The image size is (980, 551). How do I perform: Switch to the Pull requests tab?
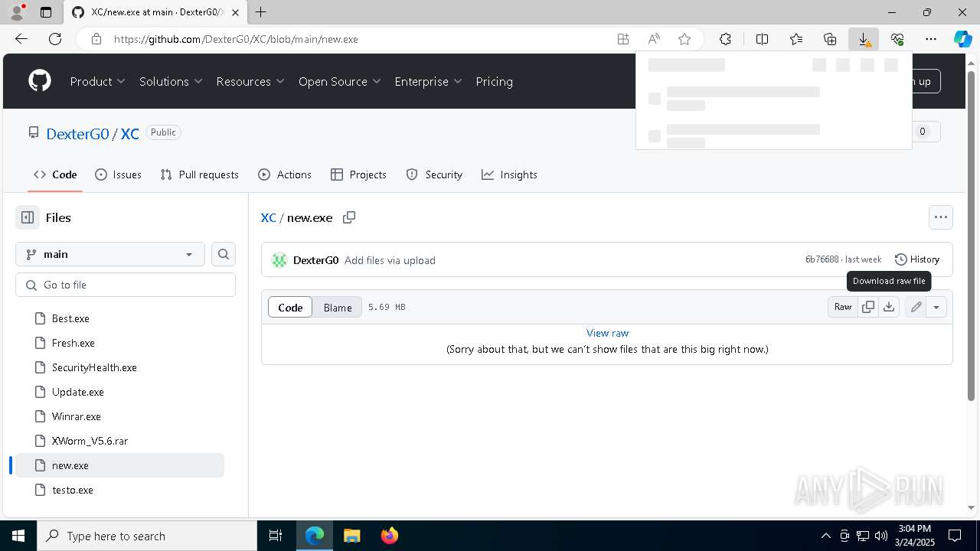tap(200, 174)
